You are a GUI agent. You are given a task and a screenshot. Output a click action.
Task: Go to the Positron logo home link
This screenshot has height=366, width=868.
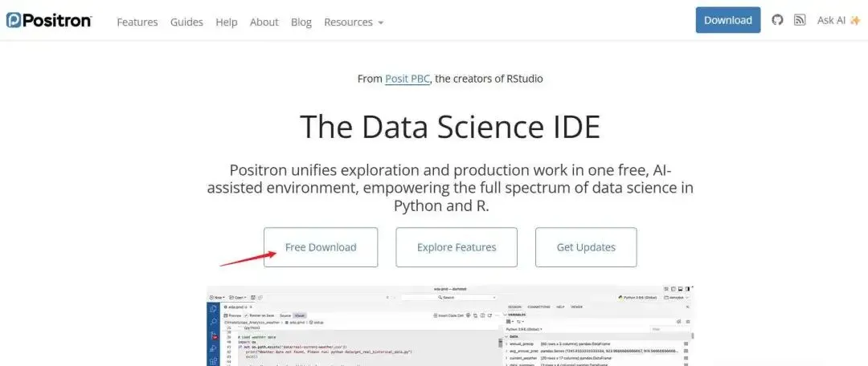(x=49, y=21)
